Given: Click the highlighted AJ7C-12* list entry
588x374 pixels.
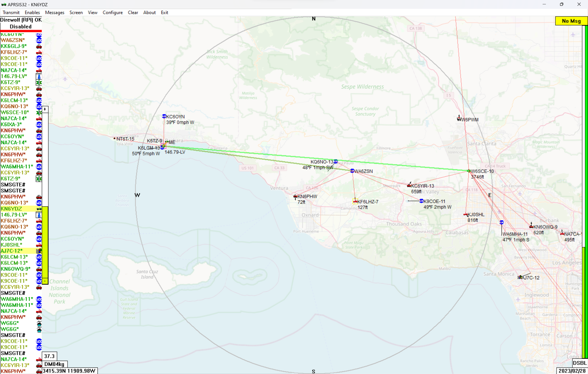Looking at the screenshot, I should (x=21, y=251).
